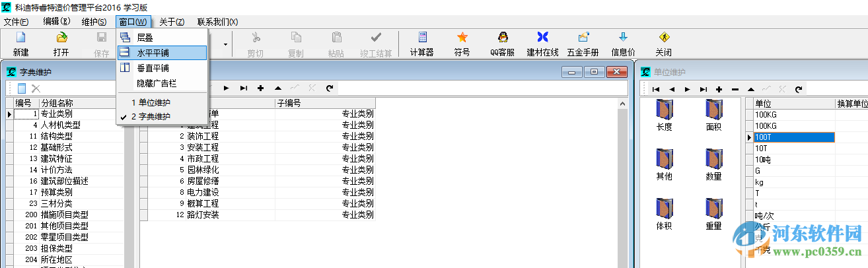Viewport: 868px width, 268px height.
Task: Select 隐藏广告栏 menu entry
Action: [x=162, y=83]
